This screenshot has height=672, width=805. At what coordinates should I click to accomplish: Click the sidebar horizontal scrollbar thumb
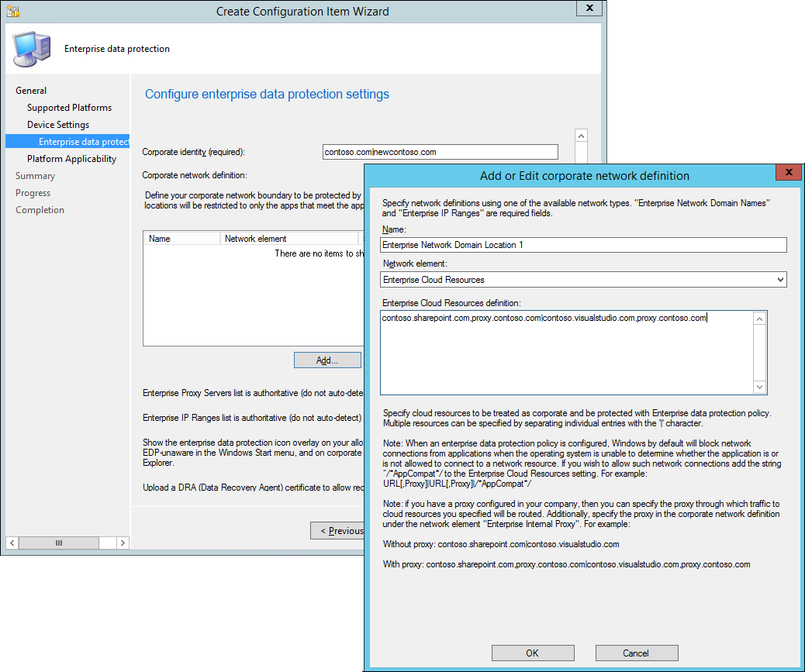tap(58, 543)
